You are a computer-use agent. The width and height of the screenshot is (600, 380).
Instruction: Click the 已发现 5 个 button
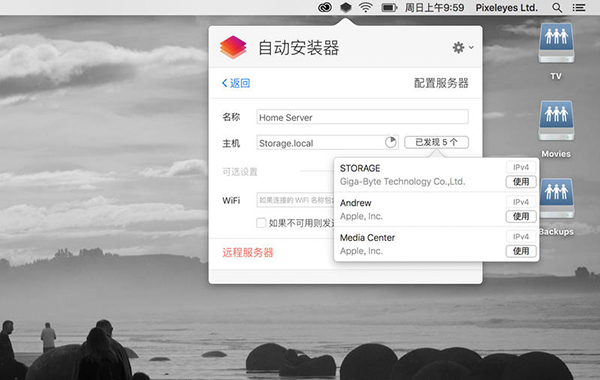(x=436, y=142)
